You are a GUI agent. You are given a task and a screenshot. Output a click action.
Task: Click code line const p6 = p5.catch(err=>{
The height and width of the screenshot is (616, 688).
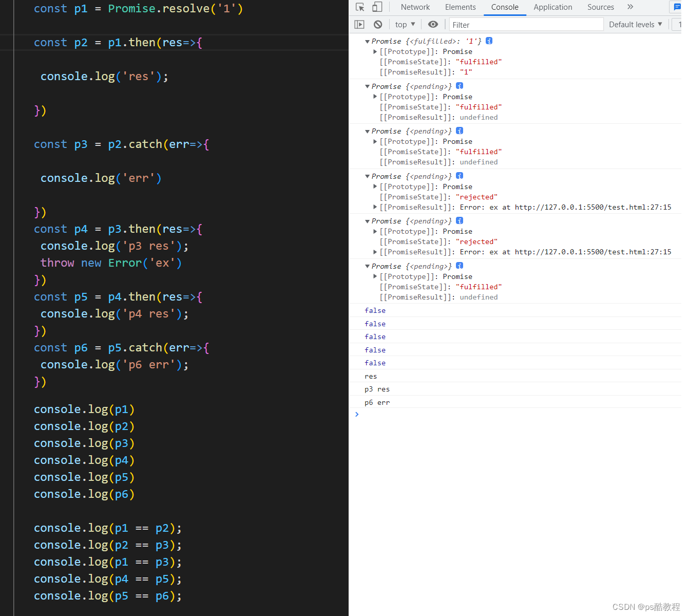point(122,348)
